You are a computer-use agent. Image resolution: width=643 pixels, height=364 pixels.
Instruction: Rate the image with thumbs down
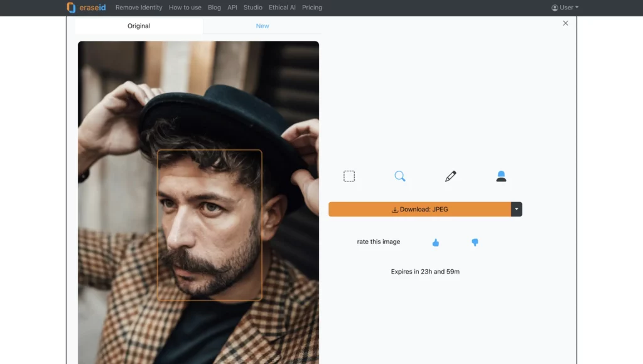[475, 242]
